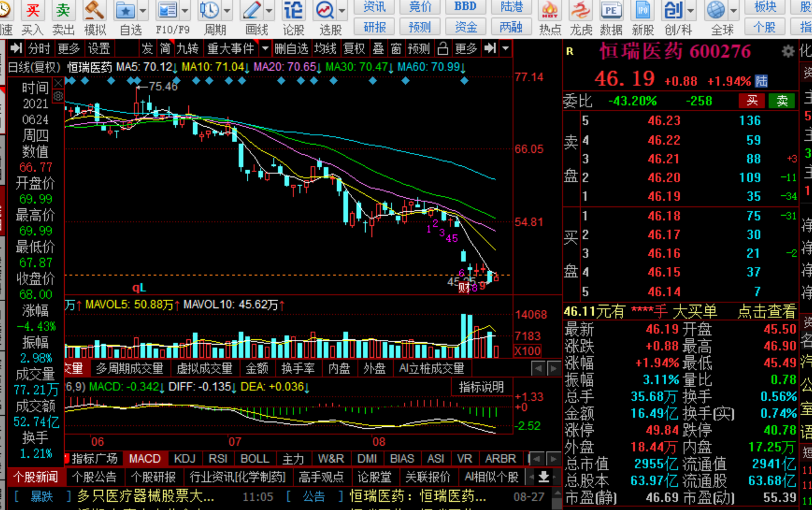Expand the F10/F9 dropdown arrow
This screenshot has width=812, height=510.
[185, 11]
